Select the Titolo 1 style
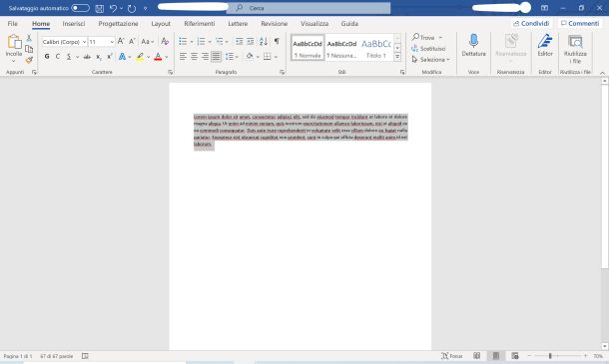This screenshot has height=364, width=609. tap(376, 48)
